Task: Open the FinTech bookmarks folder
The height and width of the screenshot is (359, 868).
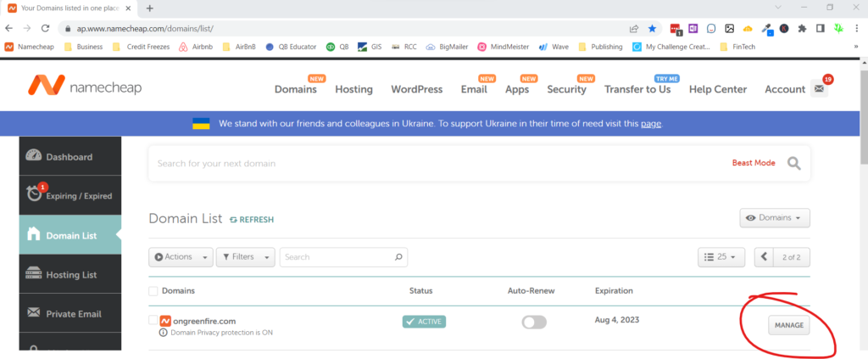Action: [737, 47]
